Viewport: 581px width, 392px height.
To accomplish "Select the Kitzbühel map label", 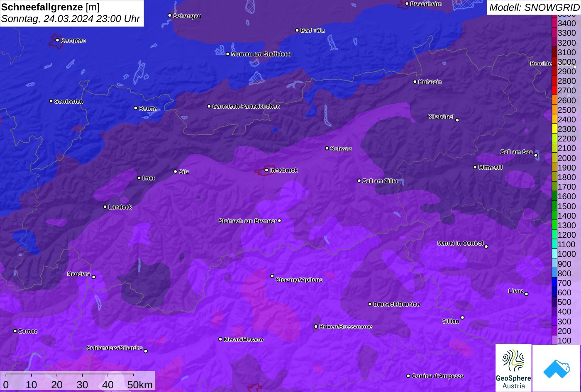I will tap(441, 117).
